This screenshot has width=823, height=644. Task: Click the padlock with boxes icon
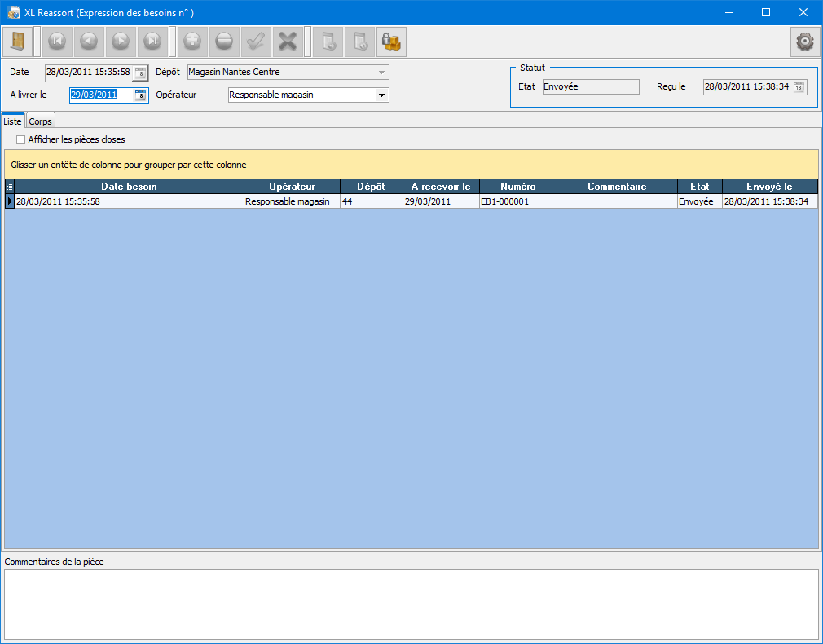tap(391, 41)
